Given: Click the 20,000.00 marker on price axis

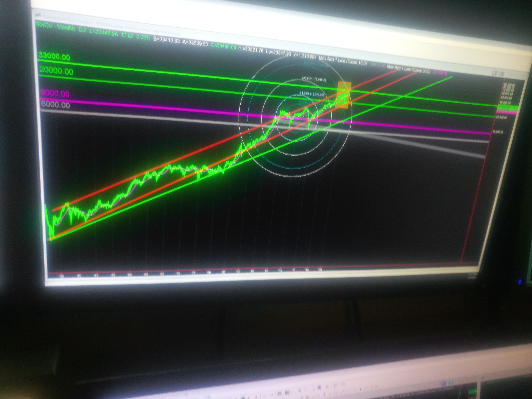Looking at the screenshot, I should coord(501,118).
